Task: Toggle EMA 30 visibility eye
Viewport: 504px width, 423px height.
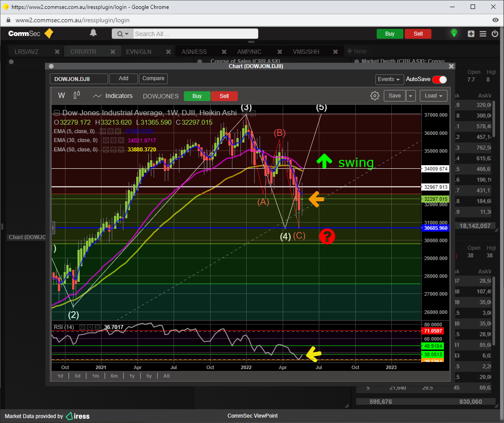Action: (x=106, y=140)
